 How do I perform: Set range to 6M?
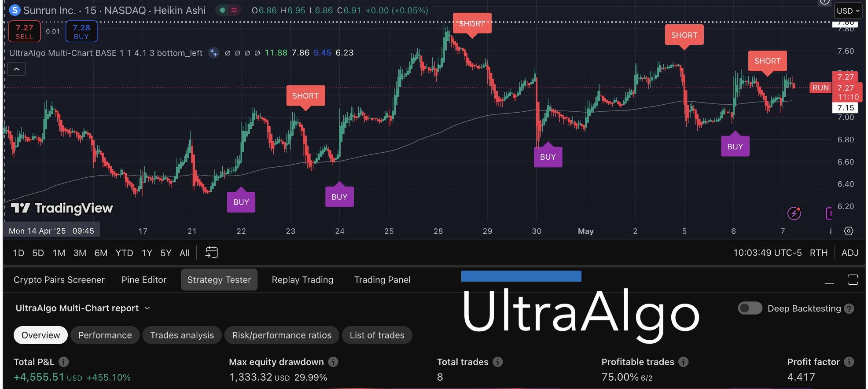[x=101, y=253]
